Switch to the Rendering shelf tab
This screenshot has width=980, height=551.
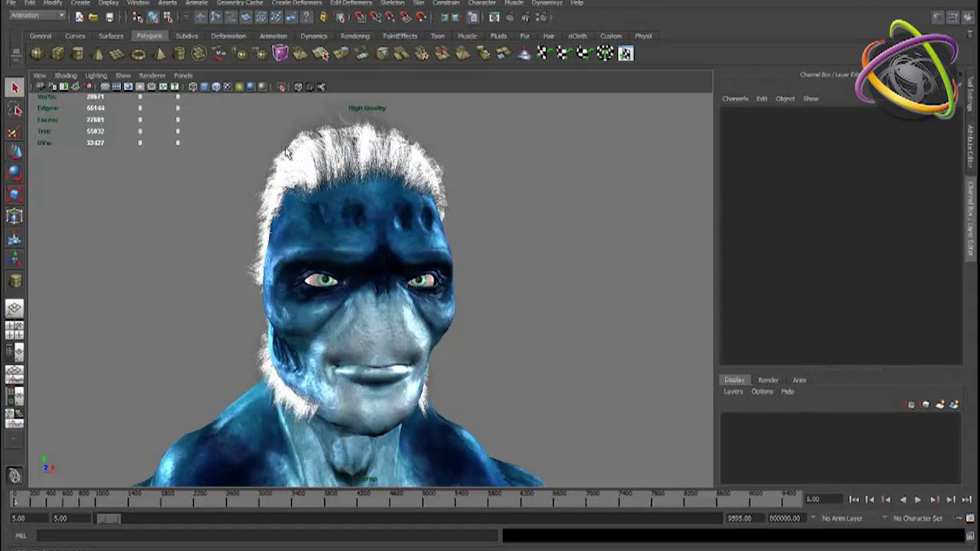pyautogui.click(x=355, y=36)
